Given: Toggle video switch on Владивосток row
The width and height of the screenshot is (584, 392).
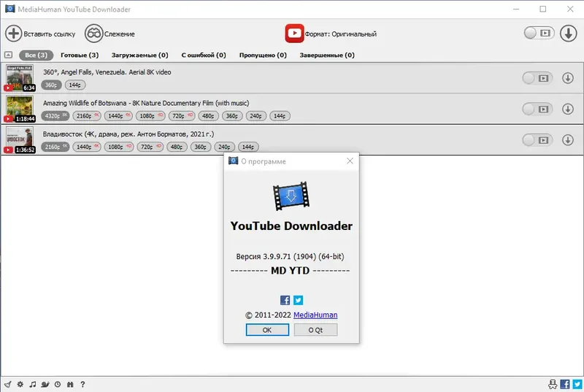Looking at the screenshot, I should point(537,140).
